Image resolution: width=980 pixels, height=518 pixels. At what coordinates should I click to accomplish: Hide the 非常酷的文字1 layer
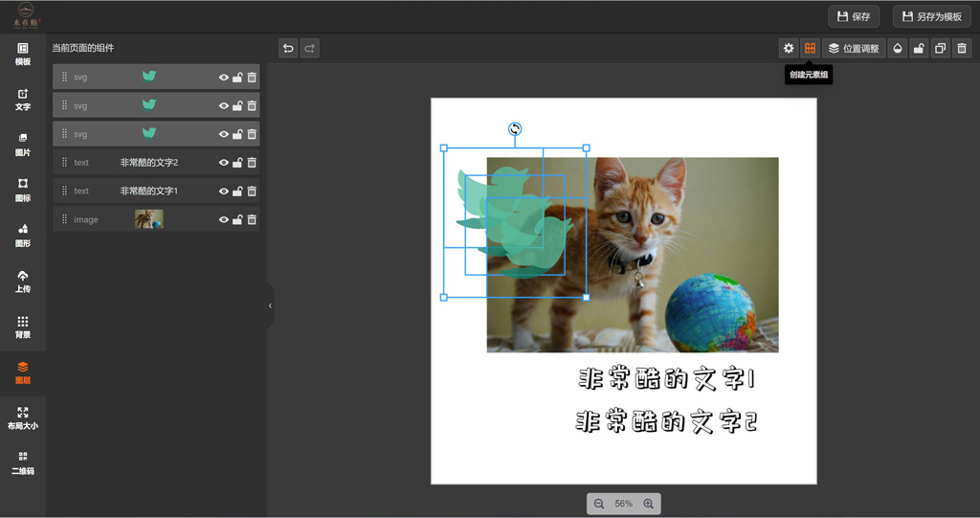tap(224, 191)
